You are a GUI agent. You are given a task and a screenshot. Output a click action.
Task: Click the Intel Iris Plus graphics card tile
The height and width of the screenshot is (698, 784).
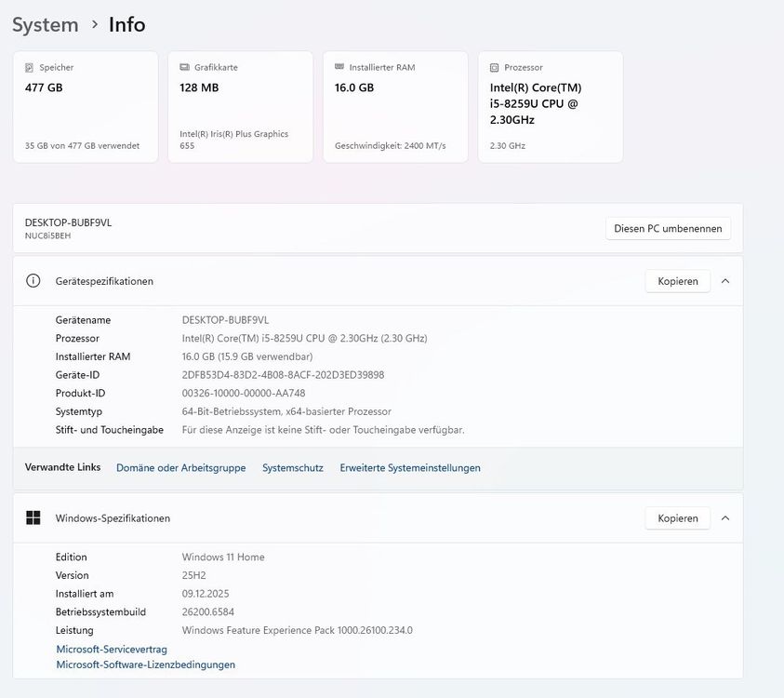point(240,107)
